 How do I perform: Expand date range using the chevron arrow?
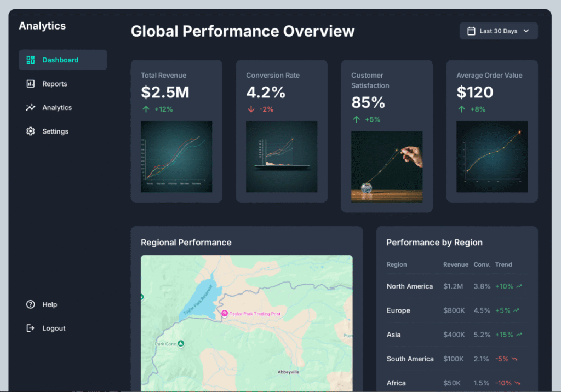(526, 31)
